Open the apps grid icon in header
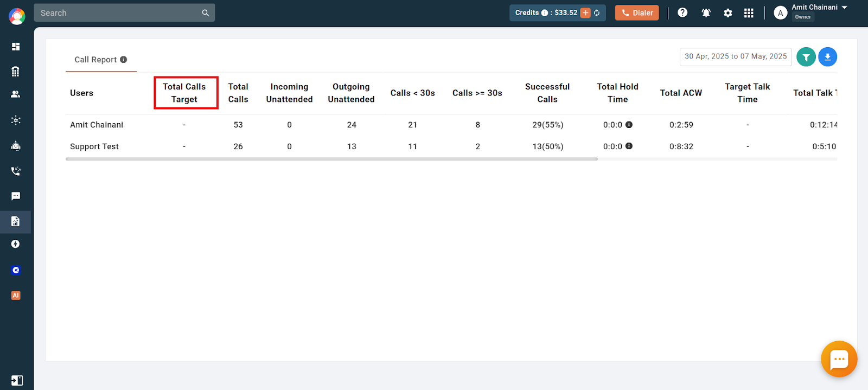868x390 pixels. [x=749, y=13]
